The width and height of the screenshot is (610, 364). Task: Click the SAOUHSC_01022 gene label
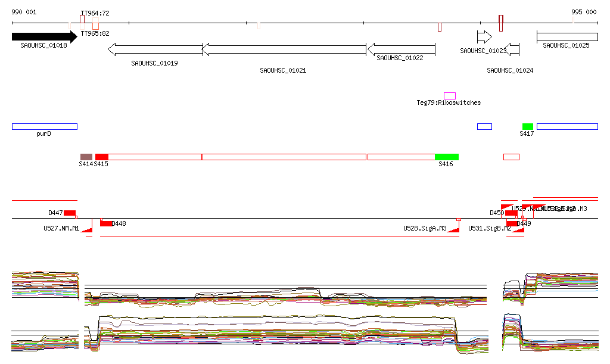(400, 58)
